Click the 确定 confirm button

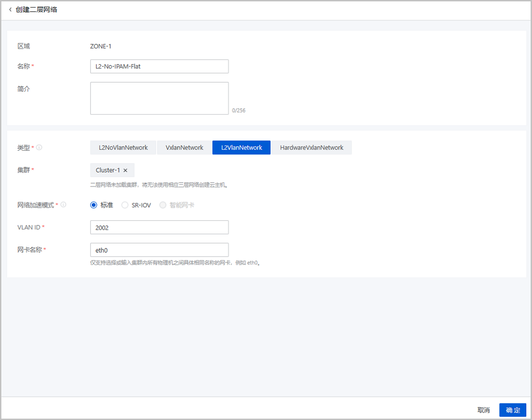pyautogui.click(x=512, y=410)
